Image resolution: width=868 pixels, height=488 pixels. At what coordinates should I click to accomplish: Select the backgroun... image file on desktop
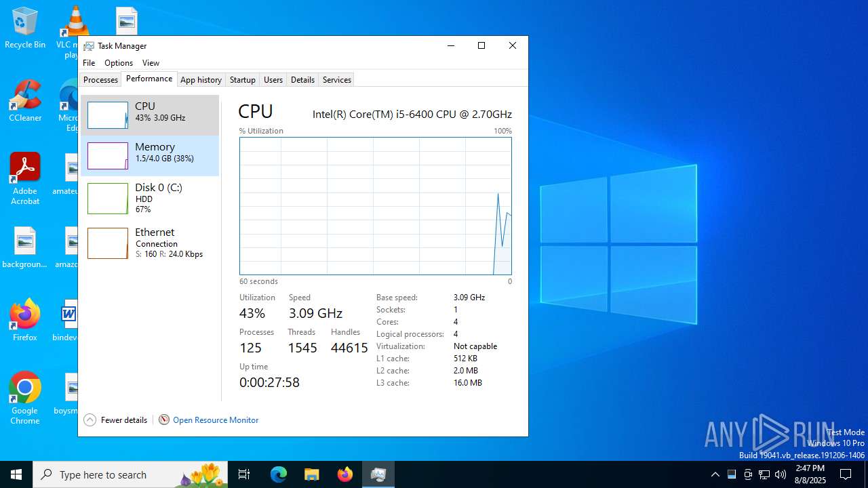pos(25,248)
